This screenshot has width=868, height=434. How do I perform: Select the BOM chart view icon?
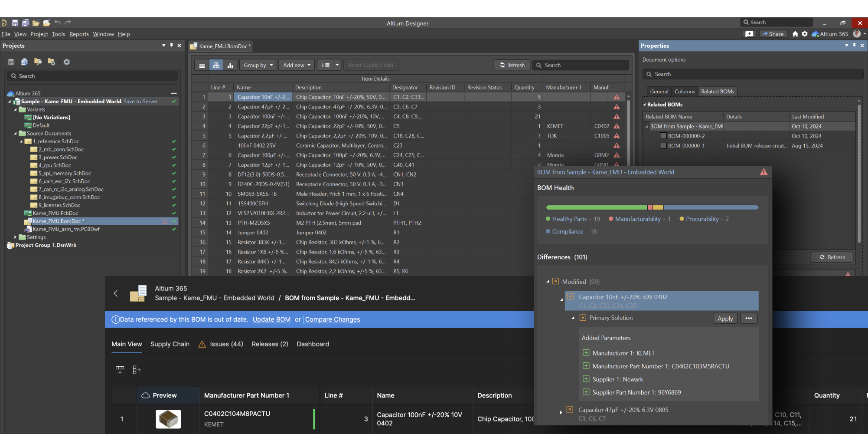point(230,65)
